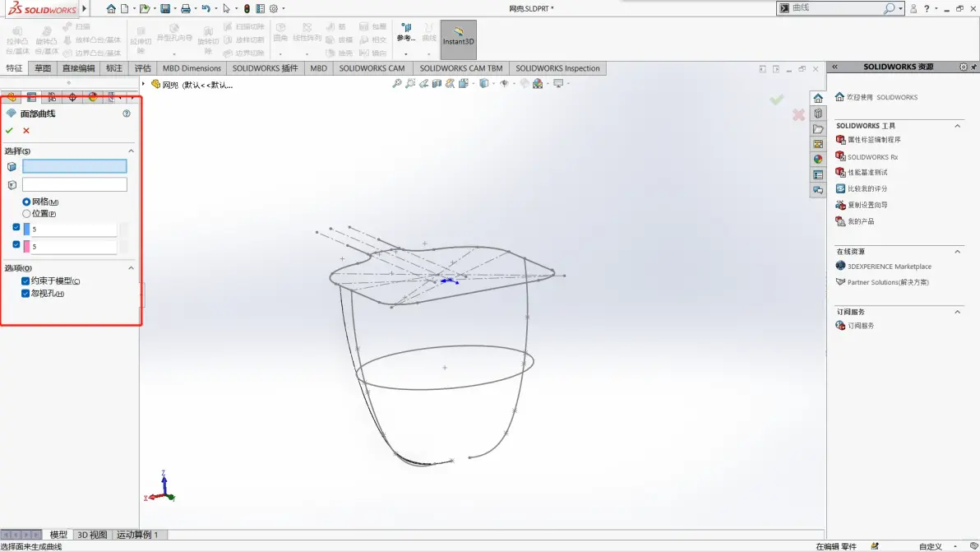This screenshot has height=552, width=980.
Task: Click the vertex selection box below faces
Action: click(x=74, y=184)
